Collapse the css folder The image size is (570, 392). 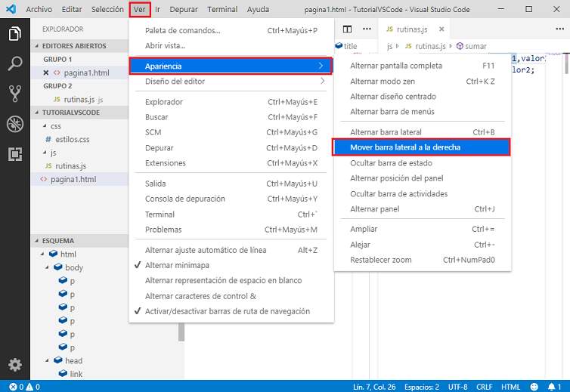coord(45,125)
